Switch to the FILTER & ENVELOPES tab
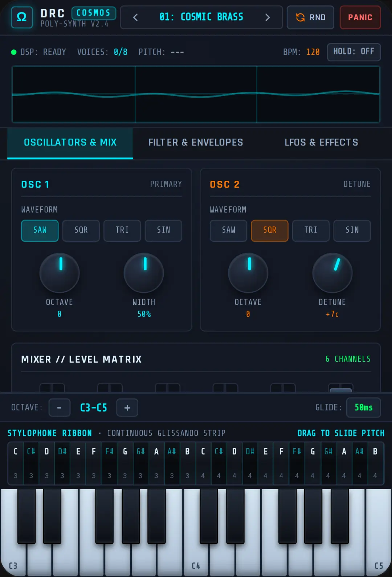The image size is (392, 577). pyautogui.click(x=196, y=143)
